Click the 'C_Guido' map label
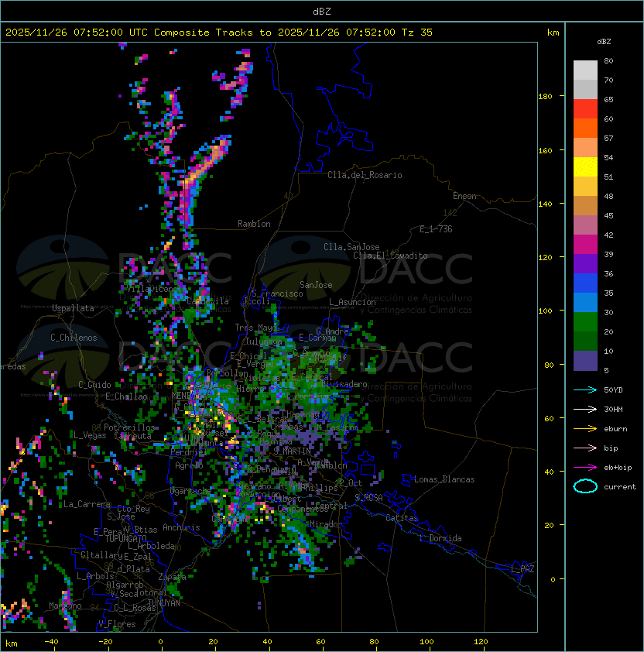Image resolution: width=644 pixels, height=652 pixels. coord(94,385)
